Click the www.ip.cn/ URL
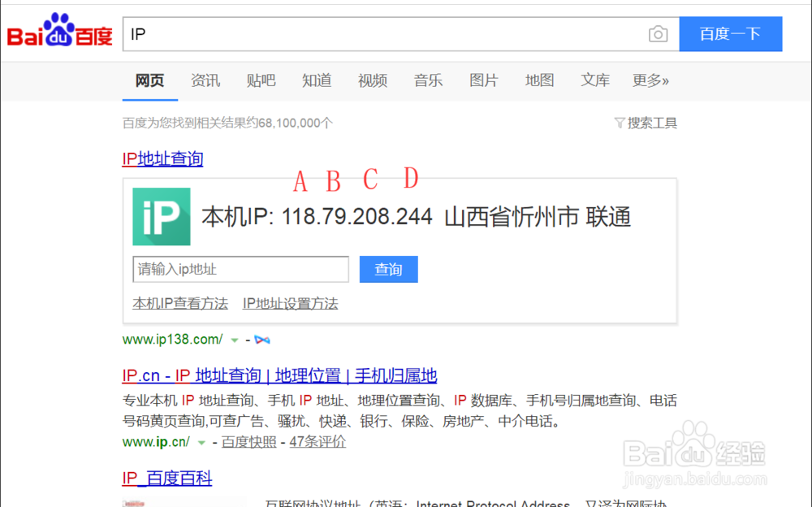The width and height of the screenshot is (812, 507). (156, 442)
